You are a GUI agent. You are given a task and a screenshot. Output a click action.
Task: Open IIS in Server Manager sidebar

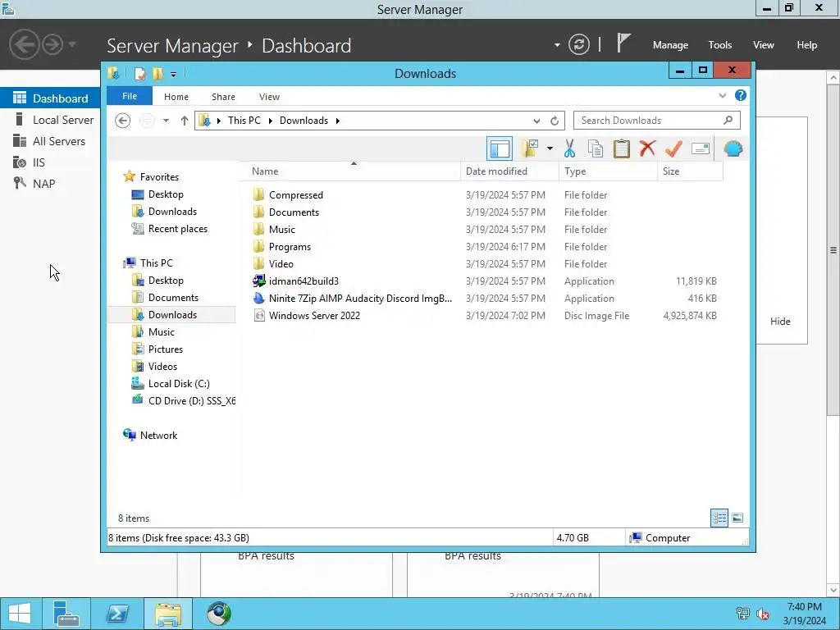[x=38, y=162]
